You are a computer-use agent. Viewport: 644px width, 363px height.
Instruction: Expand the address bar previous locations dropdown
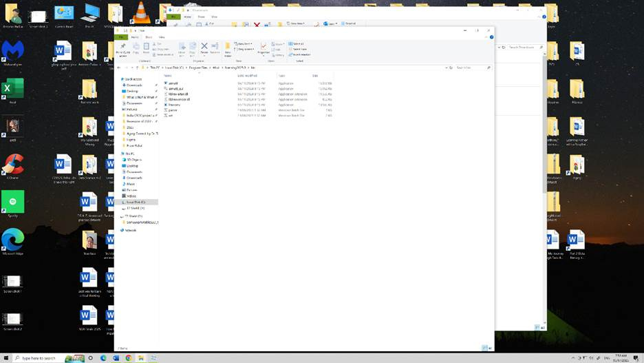(447, 68)
